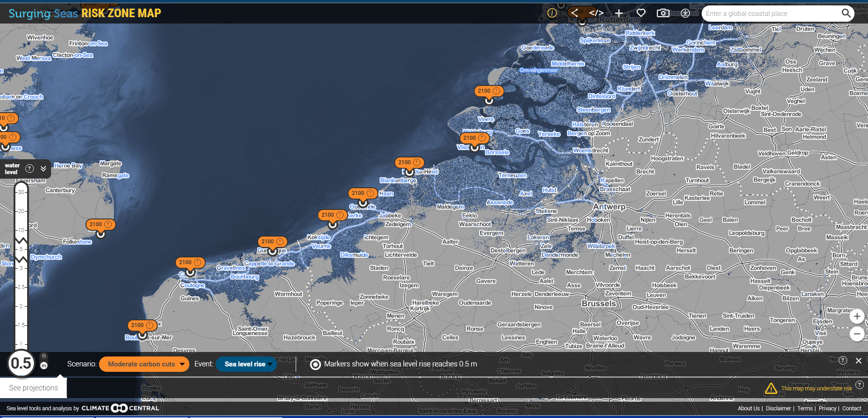Click the search magnifier icon
The width and height of the screenshot is (868, 418).
[x=846, y=13]
